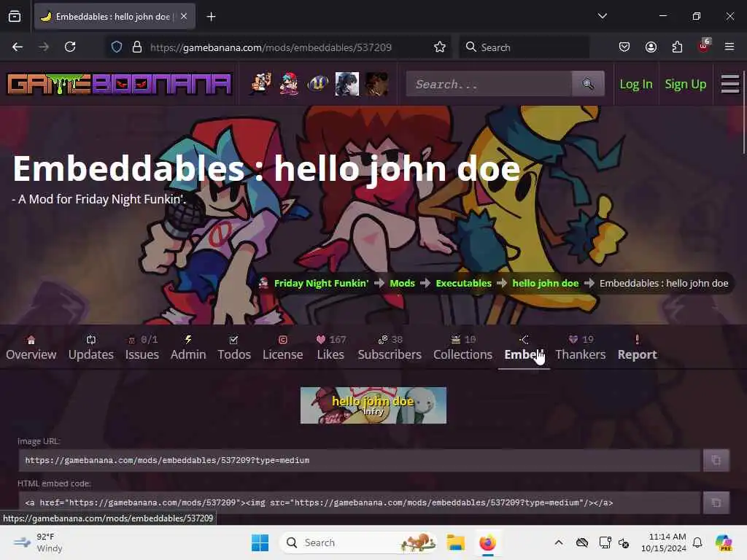Open Firefox recent tabs view button
The height and width of the screenshot is (560, 747).
point(15,16)
